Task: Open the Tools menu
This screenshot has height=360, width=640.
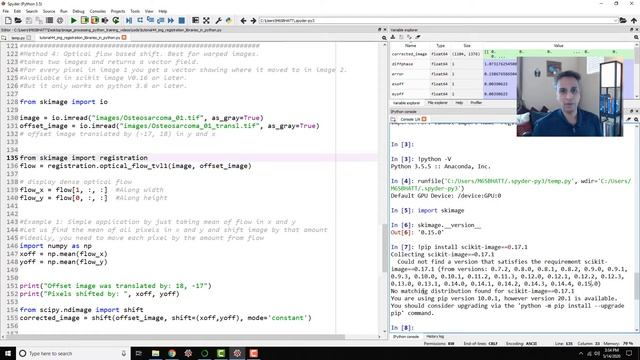Action: (135, 11)
